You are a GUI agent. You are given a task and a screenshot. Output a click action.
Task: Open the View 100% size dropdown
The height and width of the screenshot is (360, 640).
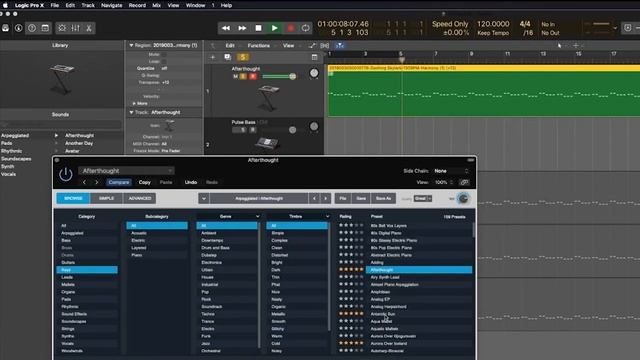443,182
